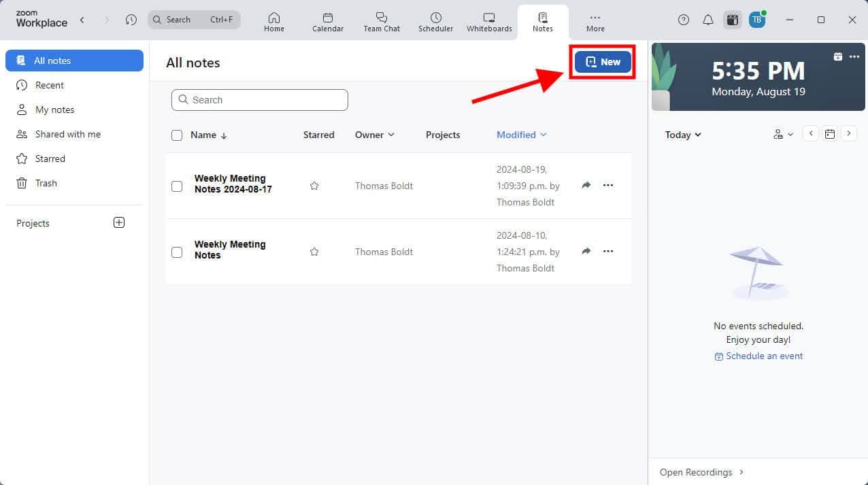Check the select-all box above the notes list
868x485 pixels.
tap(177, 135)
